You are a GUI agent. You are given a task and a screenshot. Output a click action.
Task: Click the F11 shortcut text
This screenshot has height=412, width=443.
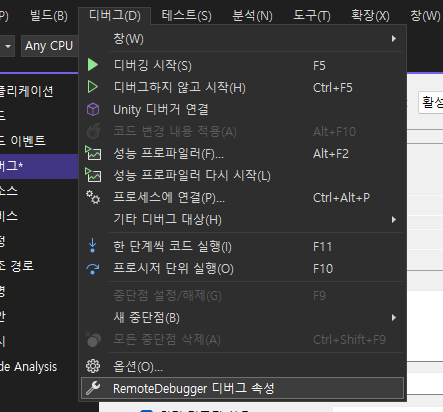click(x=322, y=247)
